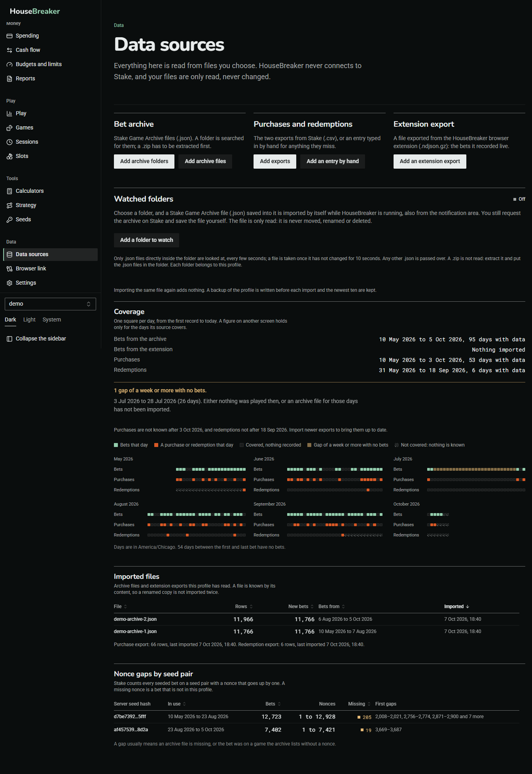532x774 pixels.
Task: Open Reports using its document icon
Action: click(9, 79)
